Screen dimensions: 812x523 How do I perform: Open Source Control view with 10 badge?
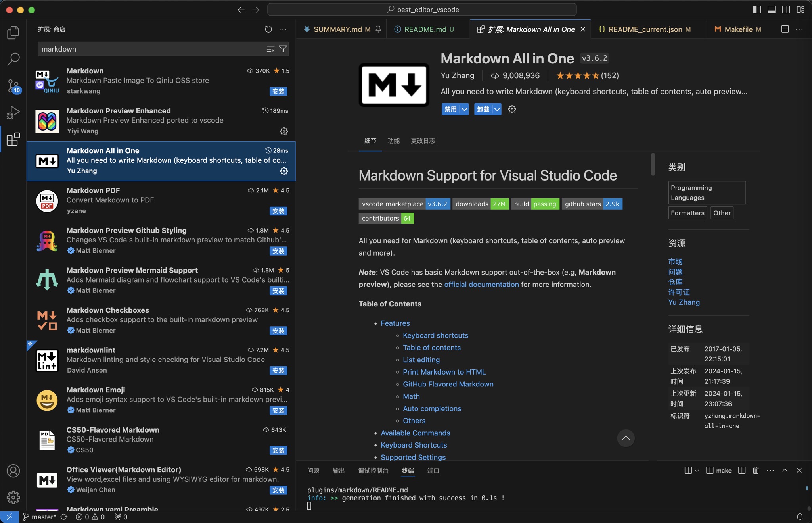coord(13,86)
